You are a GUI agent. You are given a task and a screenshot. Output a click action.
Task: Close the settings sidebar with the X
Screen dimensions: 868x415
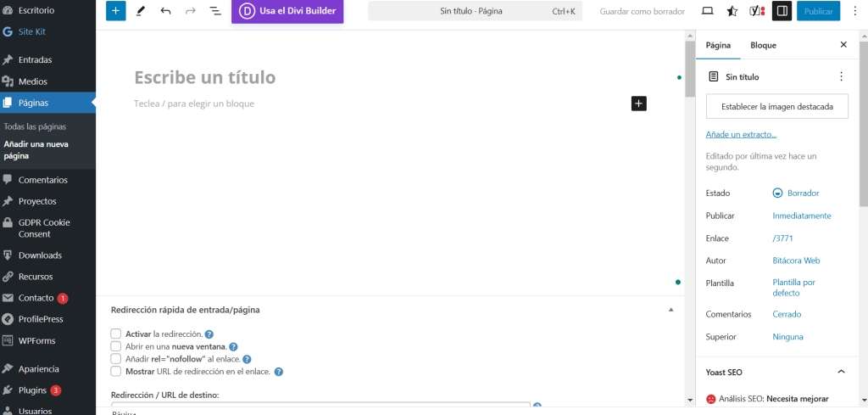(x=843, y=45)
